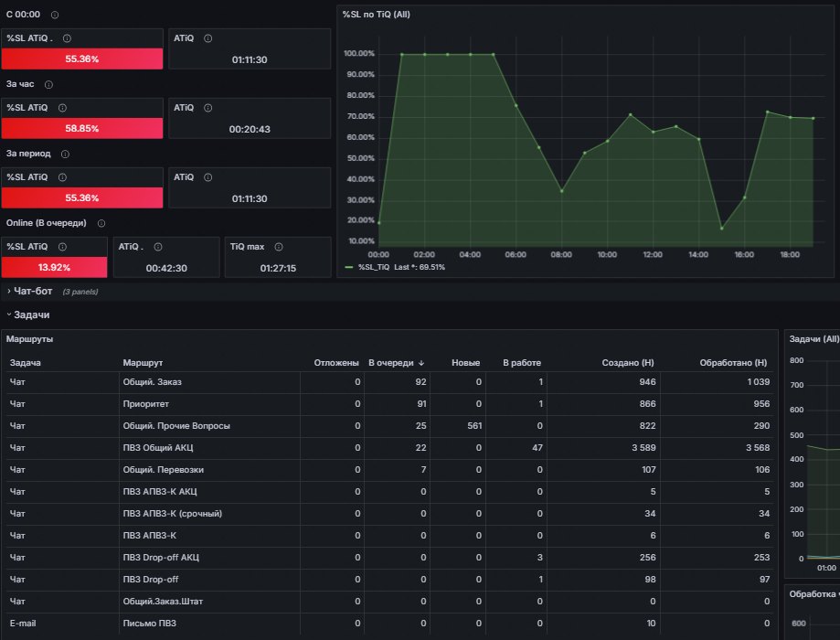Click 'ПВЗ Общий АКЦ' route cell
Image resolution: width=840 pixels, height=640 pixels.
coord(158,448)
